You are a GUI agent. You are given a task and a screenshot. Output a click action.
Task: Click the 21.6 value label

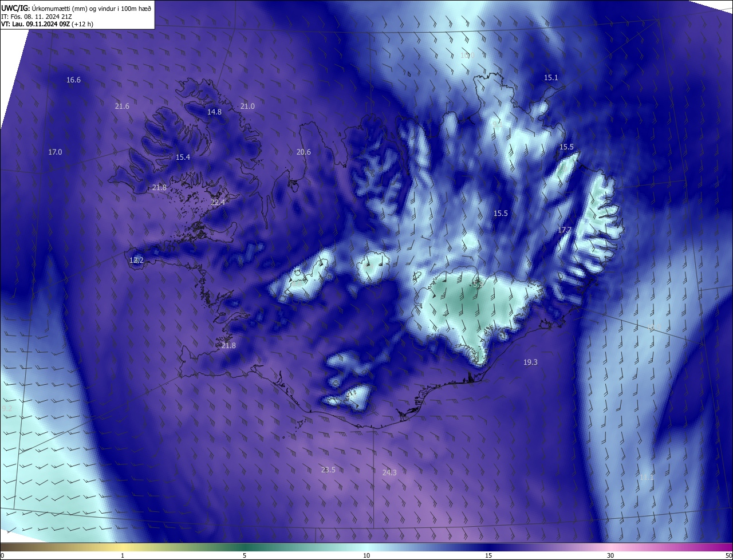[122, 107]
